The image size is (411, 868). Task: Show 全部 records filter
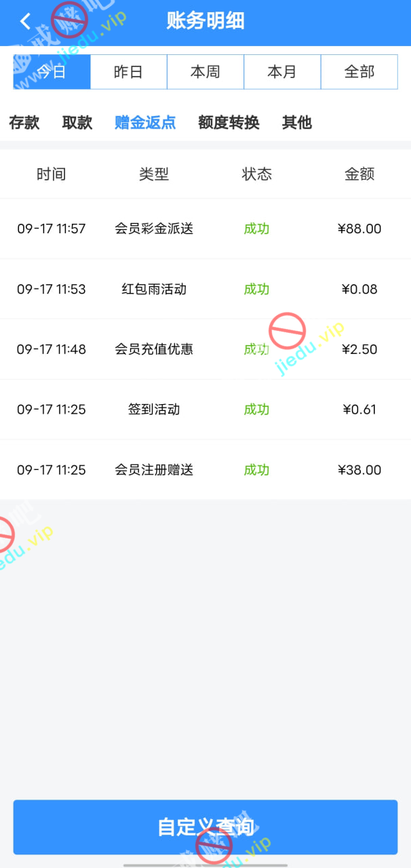click(359, 72)
